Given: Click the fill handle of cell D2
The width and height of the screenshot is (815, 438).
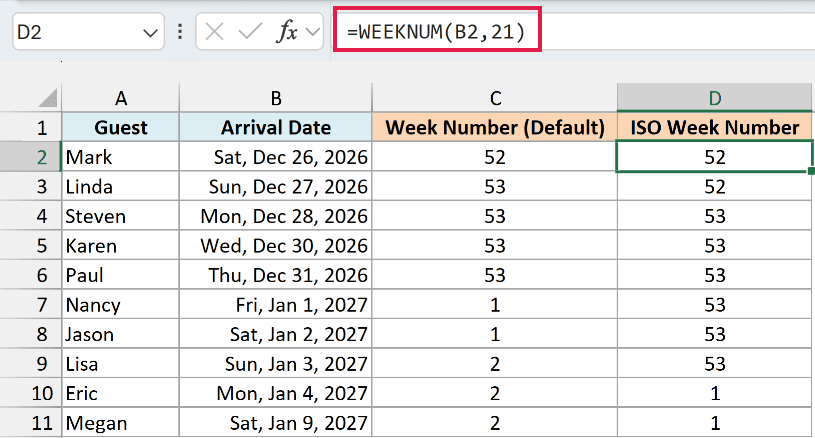Looking at the screenshot, I should (x=811, y=171).
